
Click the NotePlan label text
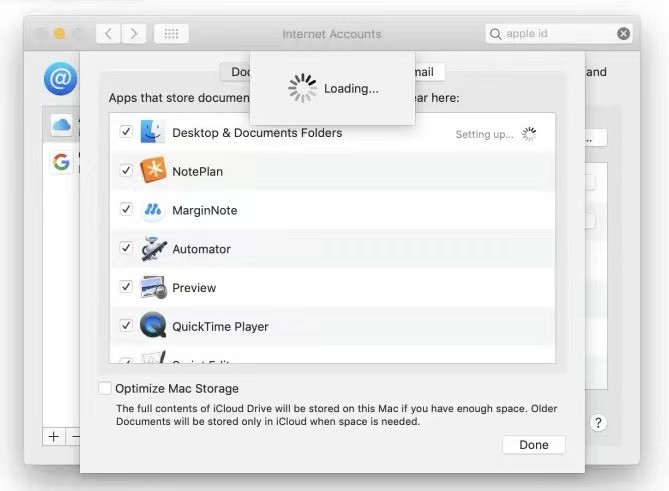tap(198, 171)
